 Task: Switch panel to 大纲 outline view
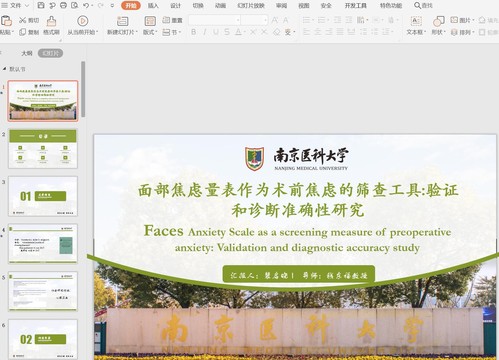[x=27, y=53]
